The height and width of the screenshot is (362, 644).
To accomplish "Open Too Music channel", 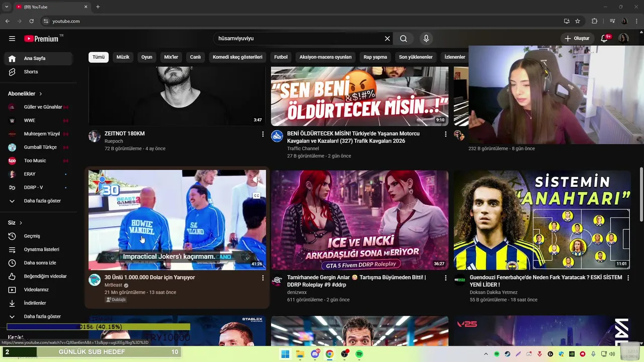I will (38, 161).
